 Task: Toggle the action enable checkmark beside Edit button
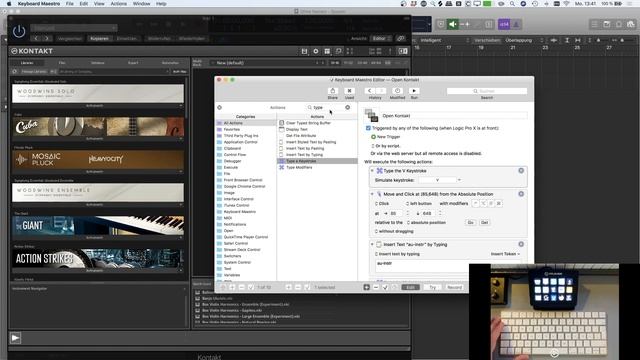coord(385,287)
